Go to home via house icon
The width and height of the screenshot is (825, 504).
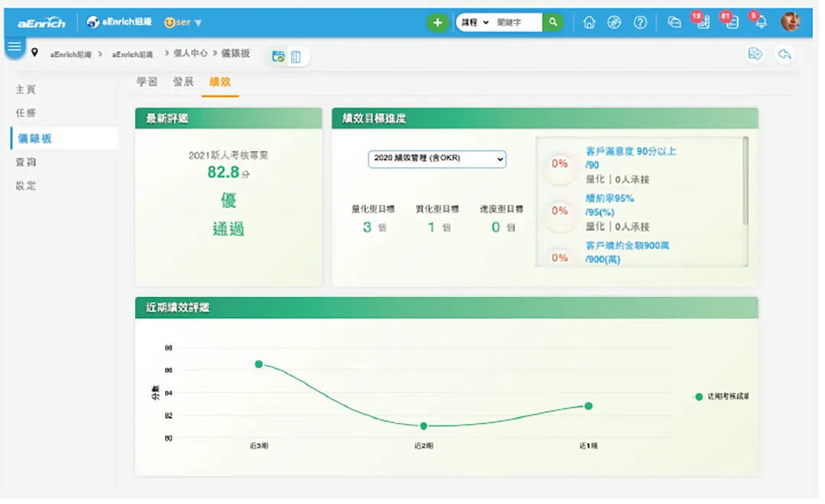pyautogui.click(x=589, y=23)
